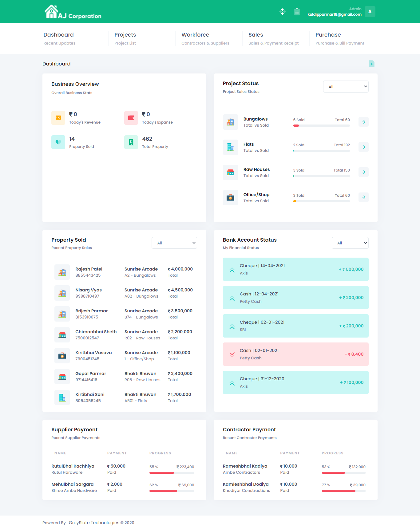Screen dimensions: 420x530
Task: Click the AJ Corporation home logo
Action: (73, 12)
